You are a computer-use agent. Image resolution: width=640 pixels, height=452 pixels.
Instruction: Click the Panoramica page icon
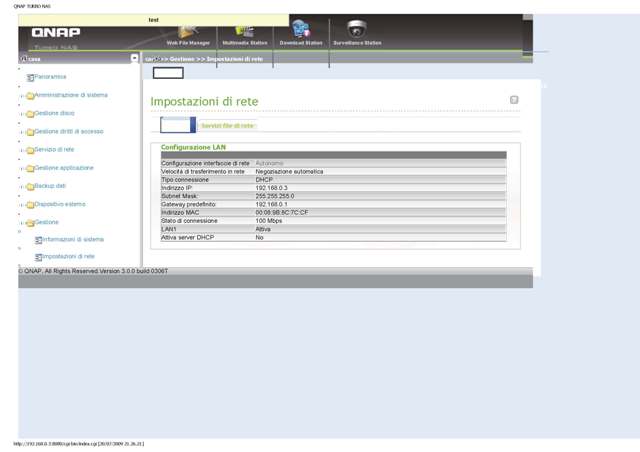click(30, 77)
